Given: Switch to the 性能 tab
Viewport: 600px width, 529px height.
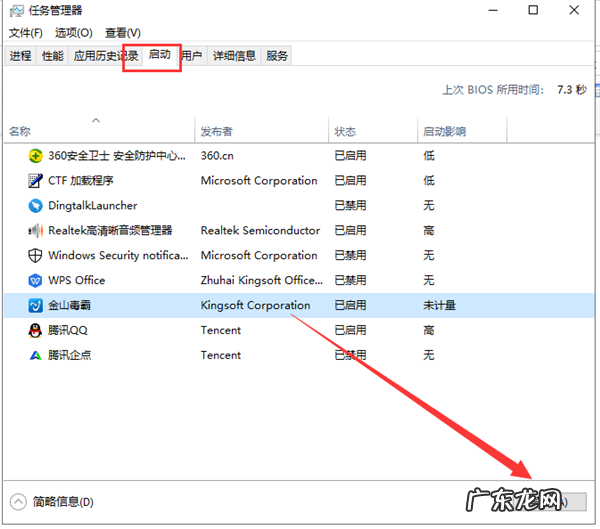Looking at the screenshot, I should pos(52,56).
